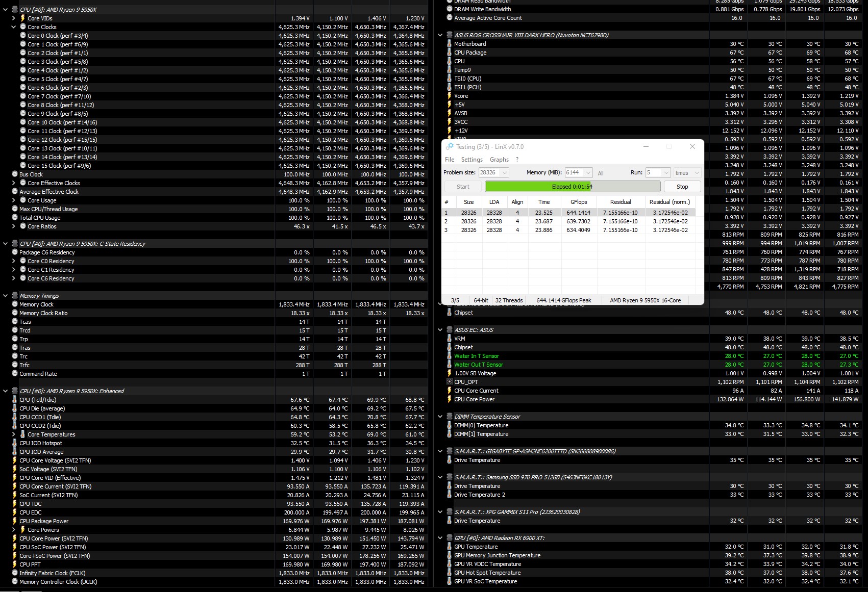This screenshot has width=868, height=592.
Task: Click '644.1414 GFlops Peak' in LinX status bar
Action: click(x=564, y=300)
